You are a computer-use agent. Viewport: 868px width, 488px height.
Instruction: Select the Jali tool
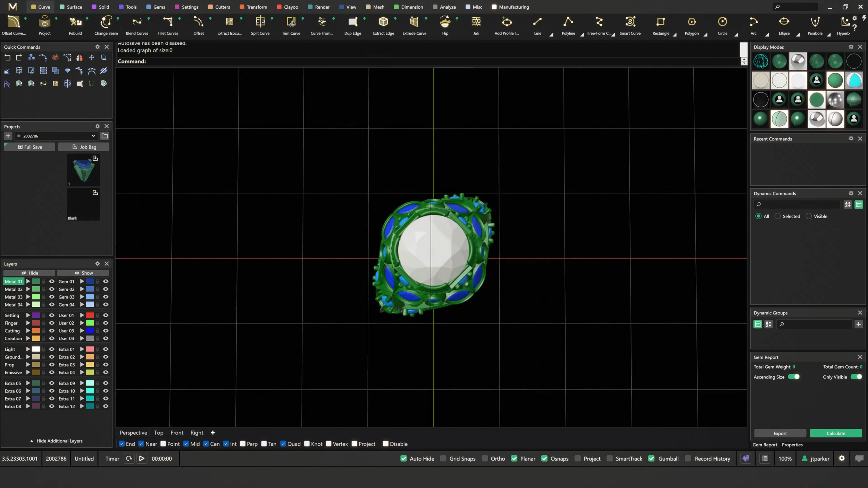[x=476, y=25]
